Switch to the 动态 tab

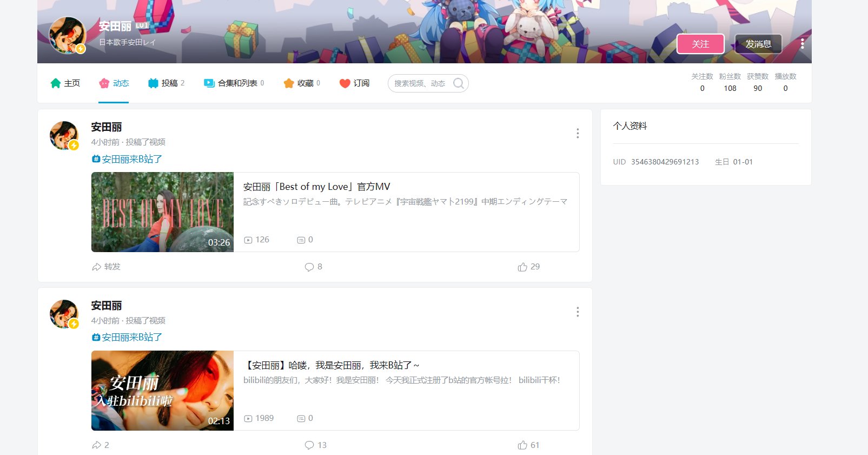[114, 83]
